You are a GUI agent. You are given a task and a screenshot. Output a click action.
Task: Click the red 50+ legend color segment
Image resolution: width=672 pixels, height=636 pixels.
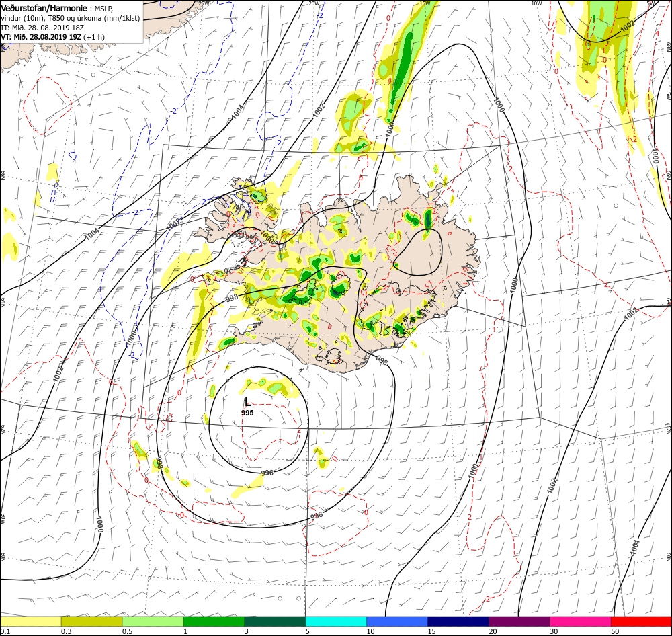(641, 621)
